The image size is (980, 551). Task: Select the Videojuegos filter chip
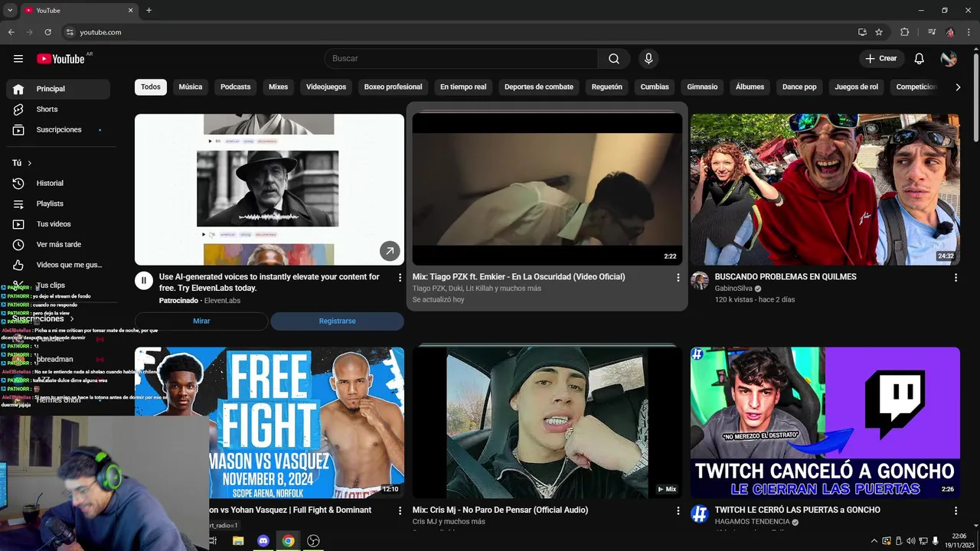click(326, 87)
